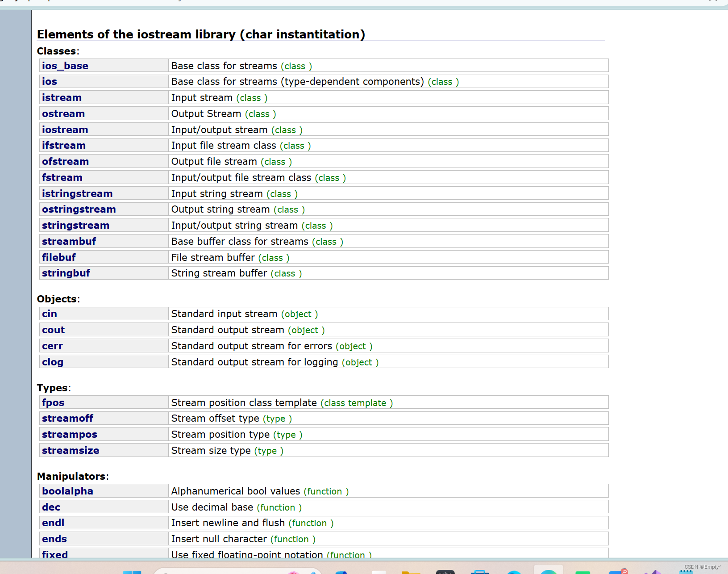This screenshot has height=574, width=728.
Task: Click the 'Objects:' section heading
Action: [x=58, y=299]
